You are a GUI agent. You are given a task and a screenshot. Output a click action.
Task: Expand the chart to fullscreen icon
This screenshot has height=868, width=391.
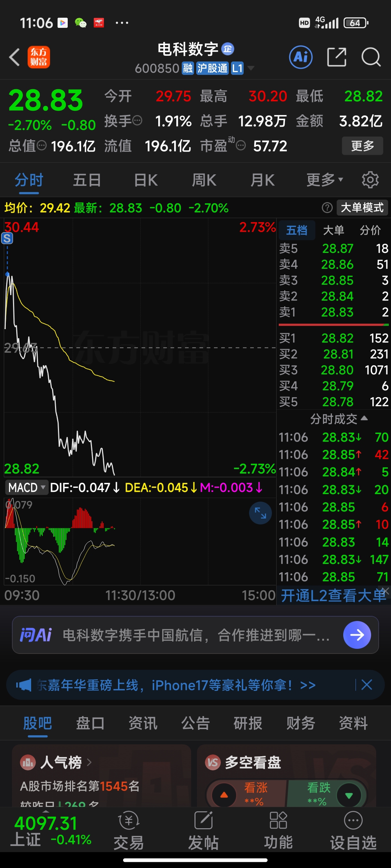coord(260,512)
